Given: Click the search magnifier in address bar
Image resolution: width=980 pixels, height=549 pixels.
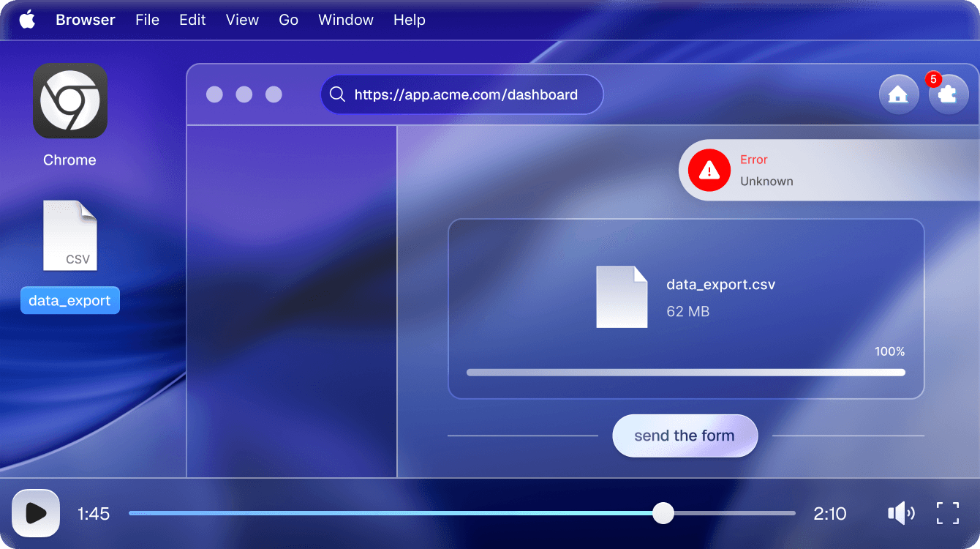Looking at the screenshot, I should click(x=337, y=94).
